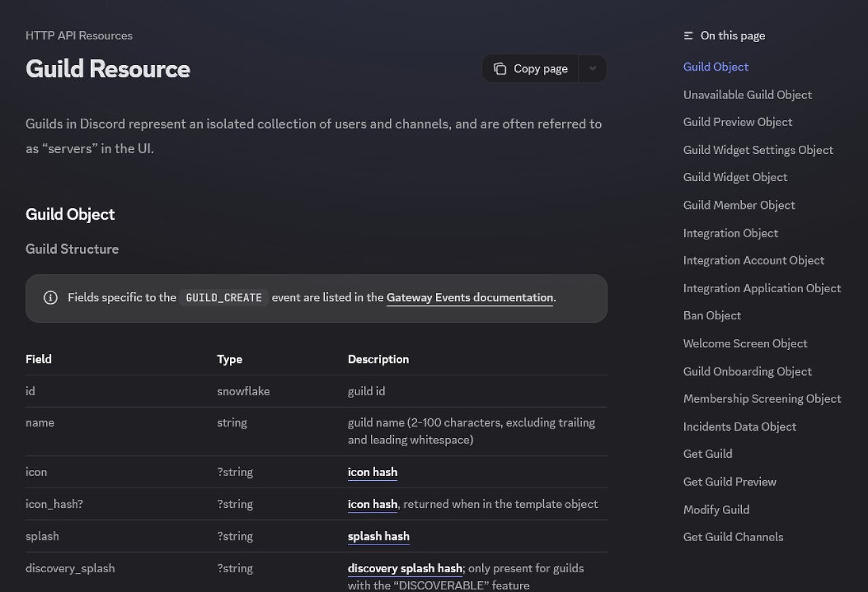Select Guild Member Object in page outline

(739, 205)
